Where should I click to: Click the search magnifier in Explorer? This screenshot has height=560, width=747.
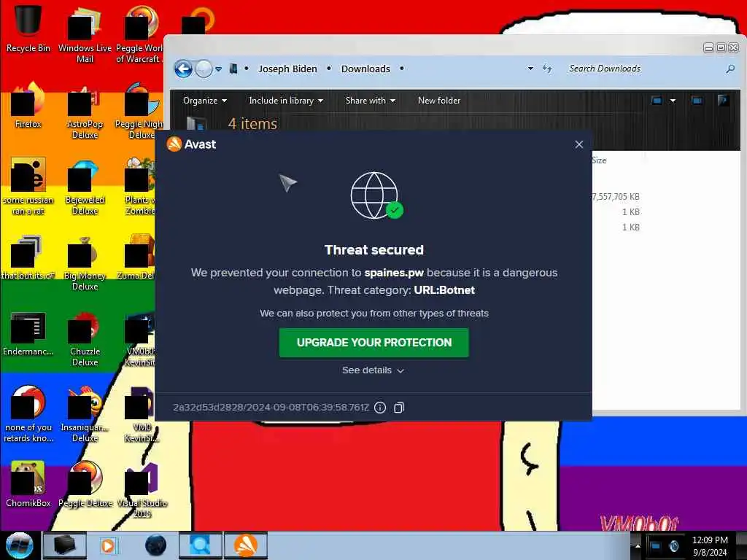point(729,69)
